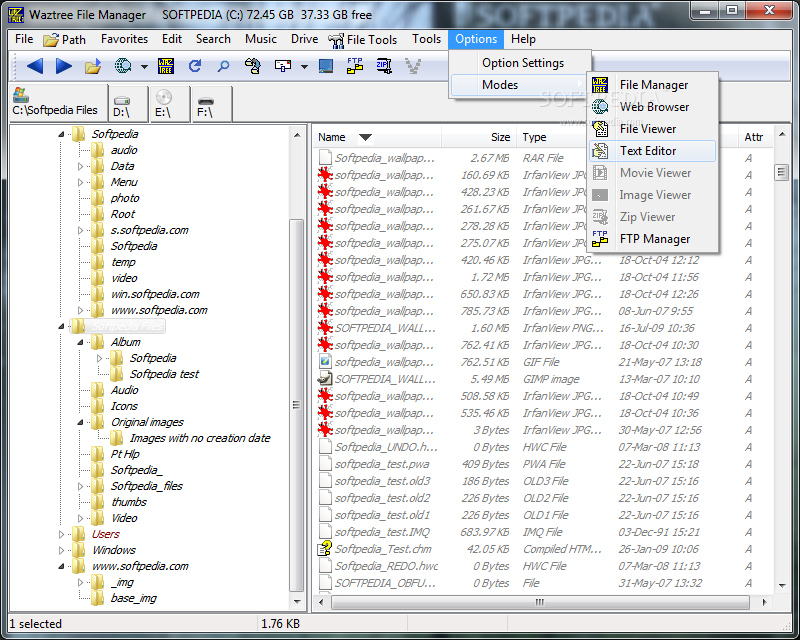
Task: Choose Option Settings from the Options menu
Action: coord(523,63)
